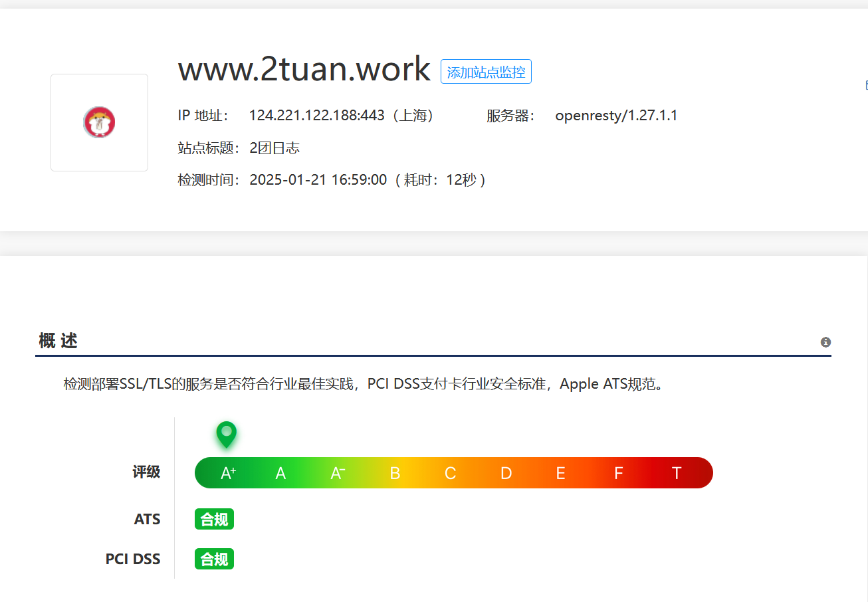Click the site favicon thumbnail

click(99, 122)
